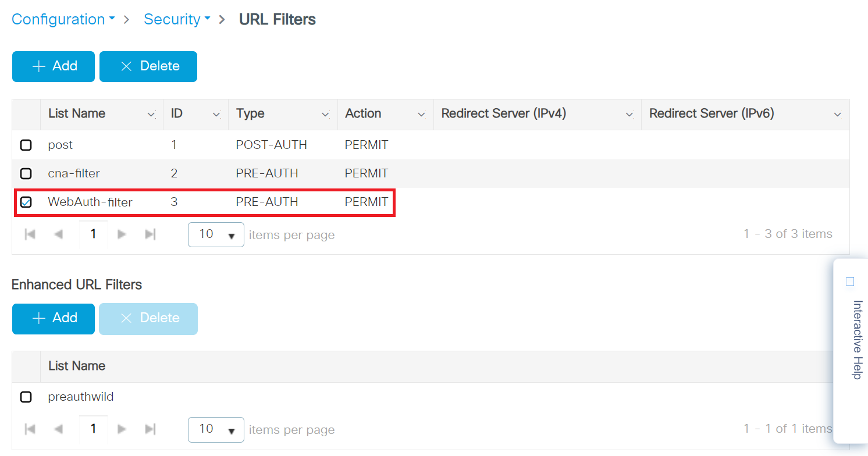This screenshot has width=868, height=456.
Task: Open Enhanced URL Filters items per page dropdown
Action: (216, 429)
